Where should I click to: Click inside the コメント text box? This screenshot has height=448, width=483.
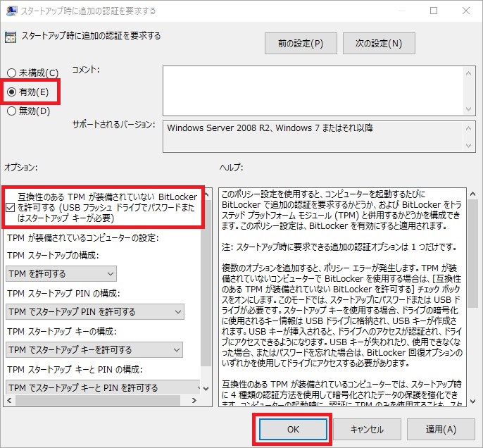313,91
